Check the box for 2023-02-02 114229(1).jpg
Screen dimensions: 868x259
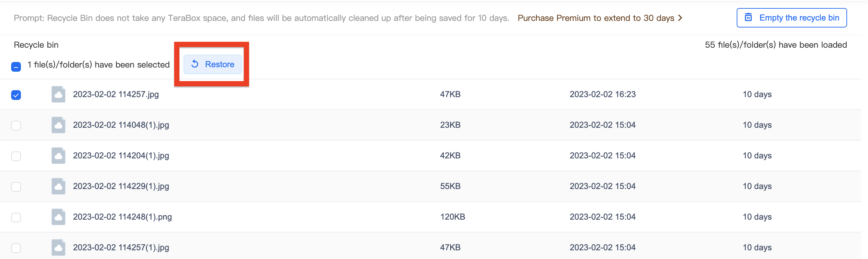(x=16, y=187)
